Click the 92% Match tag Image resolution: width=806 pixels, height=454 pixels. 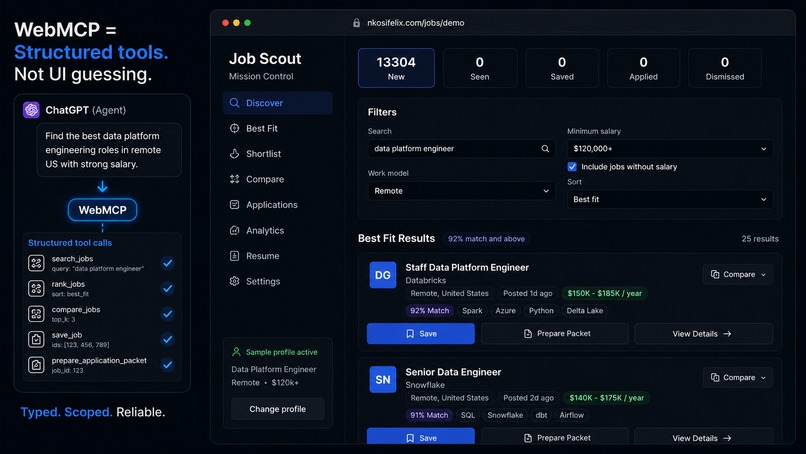point(429,311)
